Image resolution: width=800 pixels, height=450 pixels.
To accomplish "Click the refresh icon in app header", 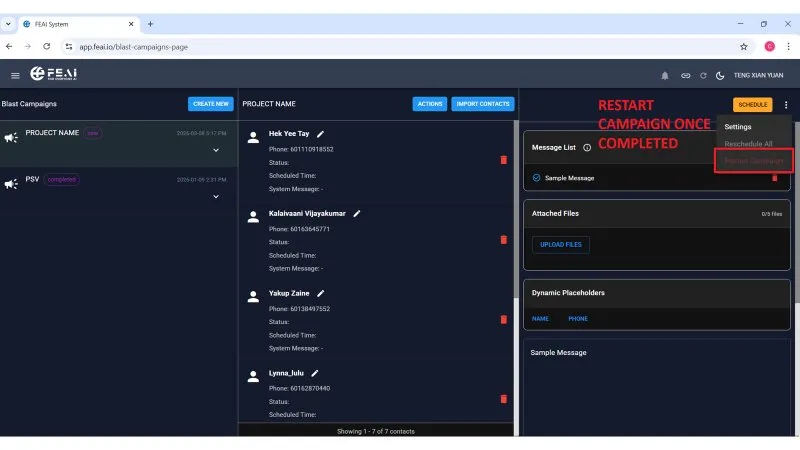I will [x=703, y=76].
